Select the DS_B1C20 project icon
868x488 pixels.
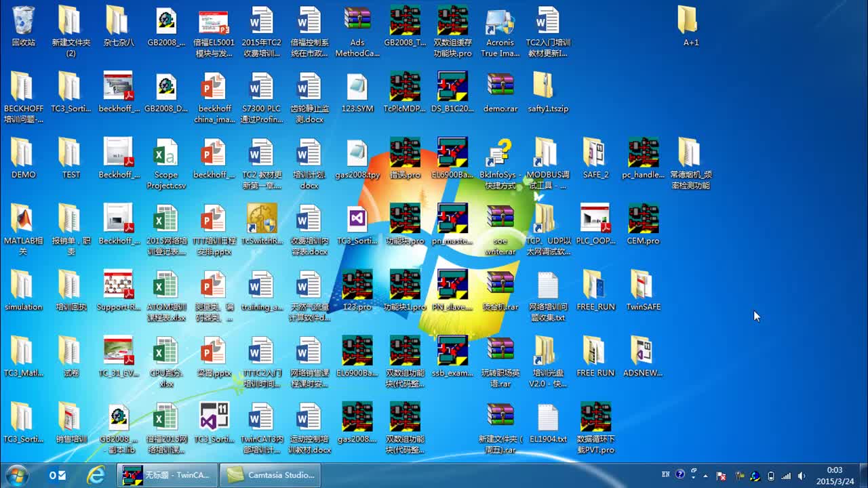(452, 93)
